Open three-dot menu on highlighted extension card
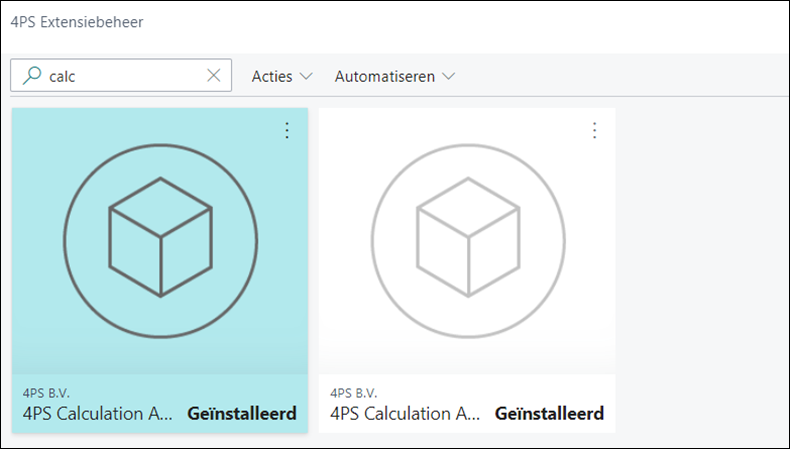The image size is (790, 449). [x=287, y=131]
